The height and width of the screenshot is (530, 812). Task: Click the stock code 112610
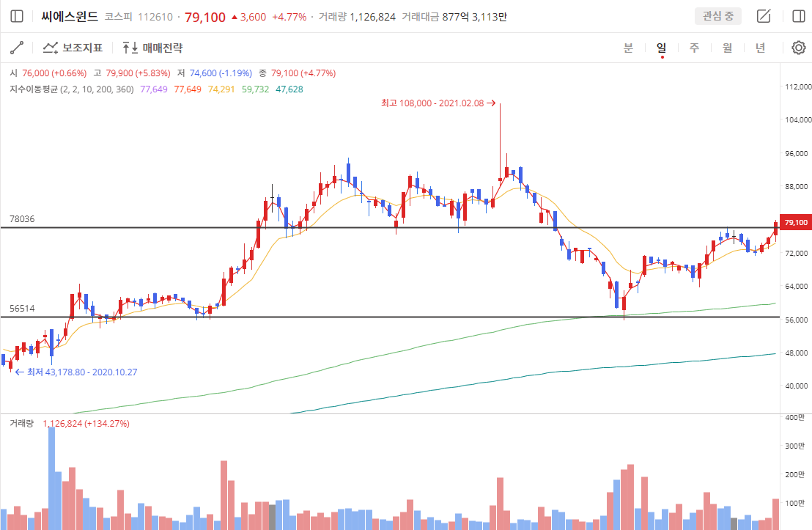point(155,17)
